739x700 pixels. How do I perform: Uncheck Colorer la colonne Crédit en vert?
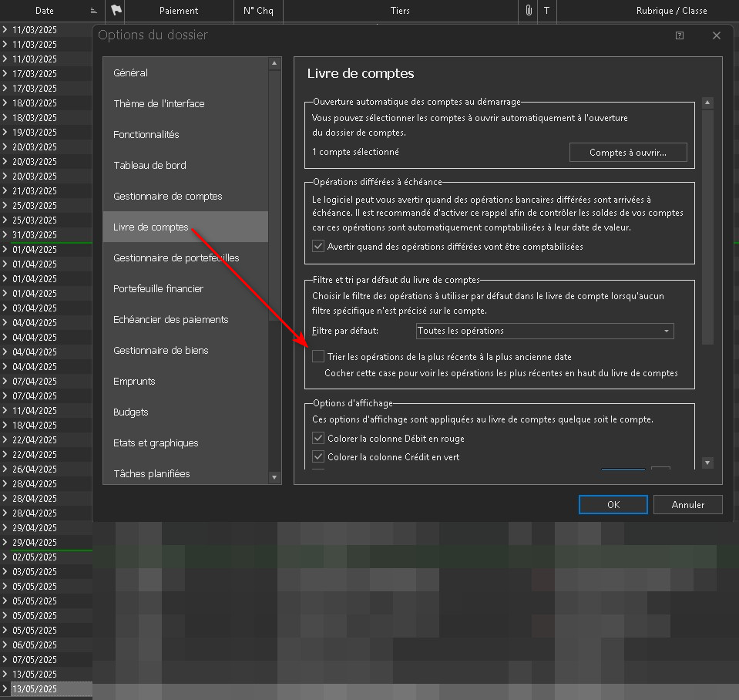tap(318, 456)
